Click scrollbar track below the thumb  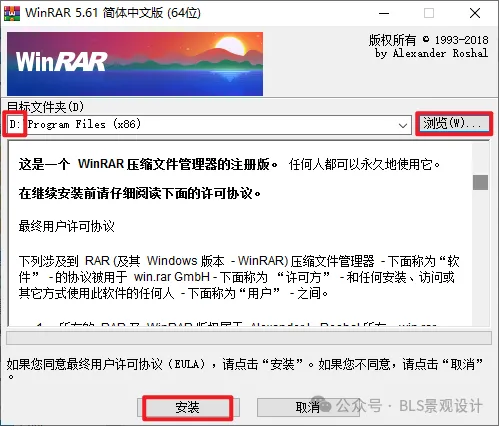pyautogui.click(x=480, y=257)
